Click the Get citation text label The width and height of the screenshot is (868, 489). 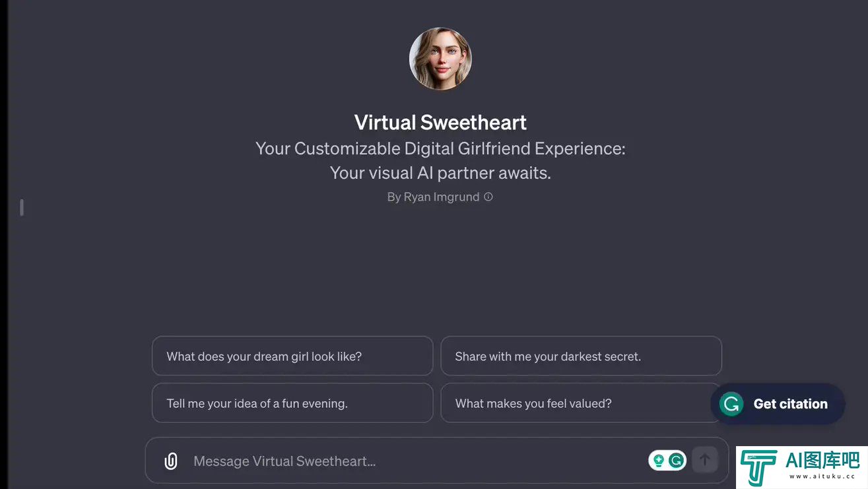[790, 404]
